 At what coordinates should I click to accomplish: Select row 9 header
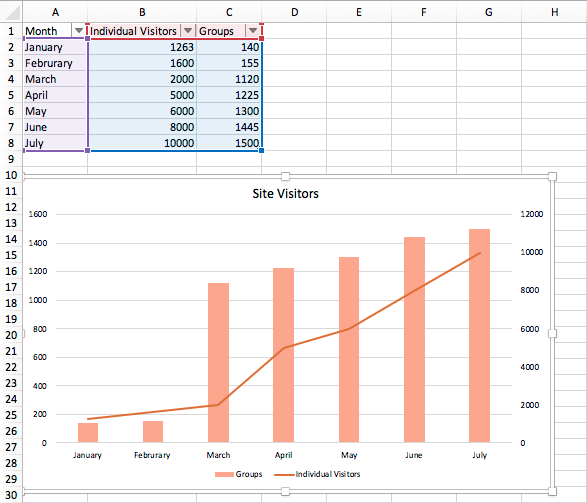click(x=11, y=159)
